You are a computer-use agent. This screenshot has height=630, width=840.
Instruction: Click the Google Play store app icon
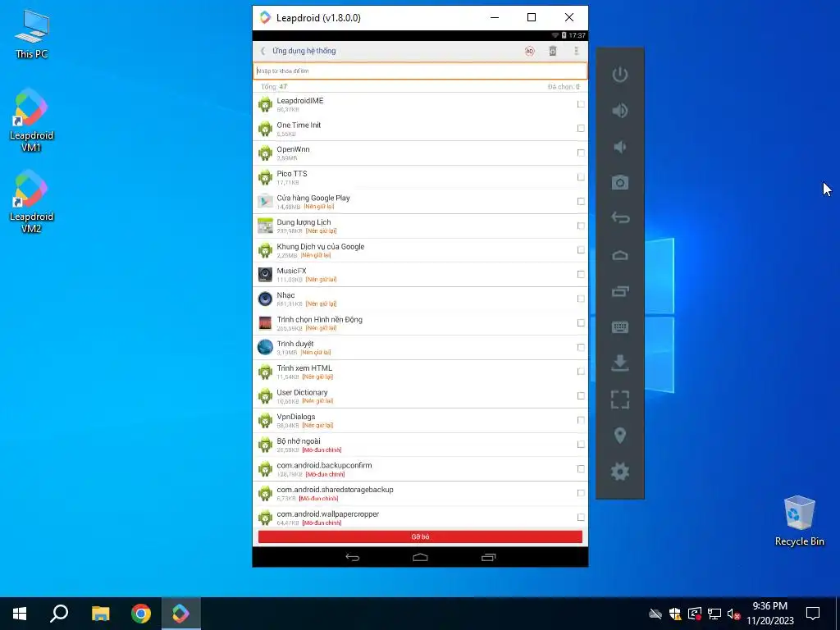tap(265, 202)
